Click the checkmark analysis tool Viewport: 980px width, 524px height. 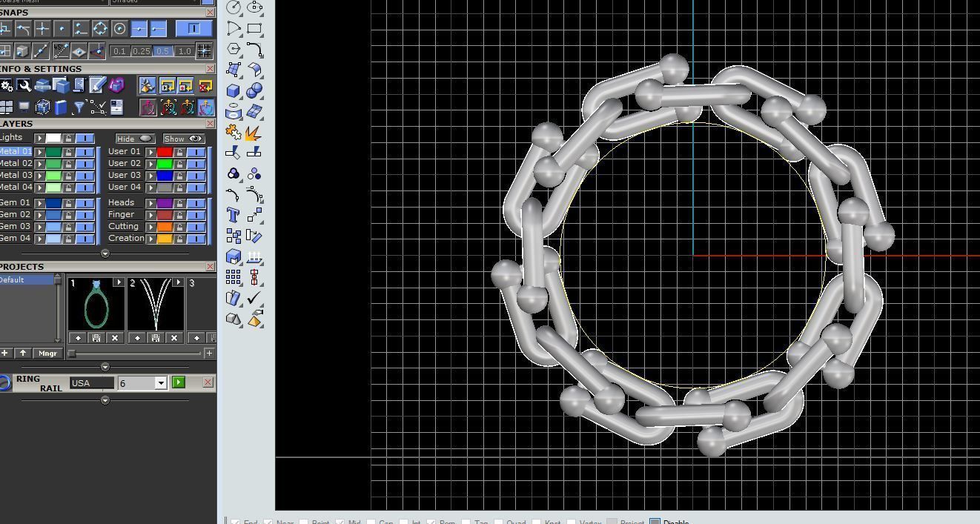click(254, 298)
